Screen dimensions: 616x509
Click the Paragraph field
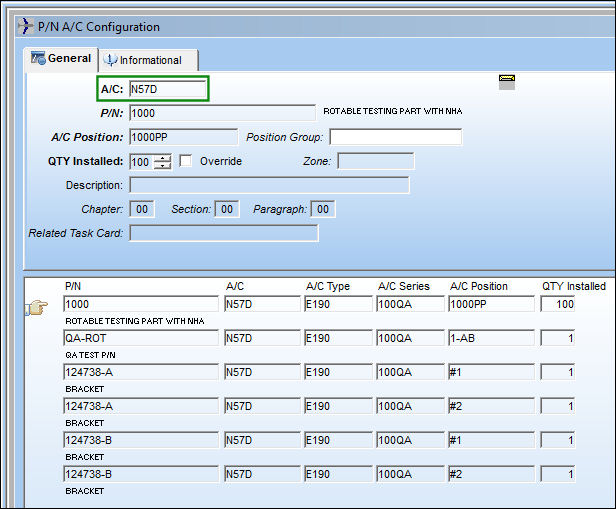coord(323,209)
